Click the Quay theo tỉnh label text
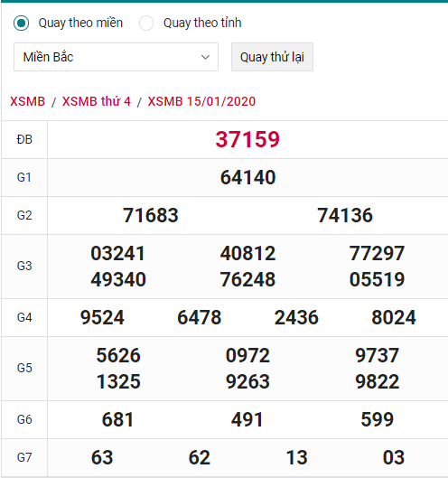Viewport: 448px width, 478px height. point(202,23)
